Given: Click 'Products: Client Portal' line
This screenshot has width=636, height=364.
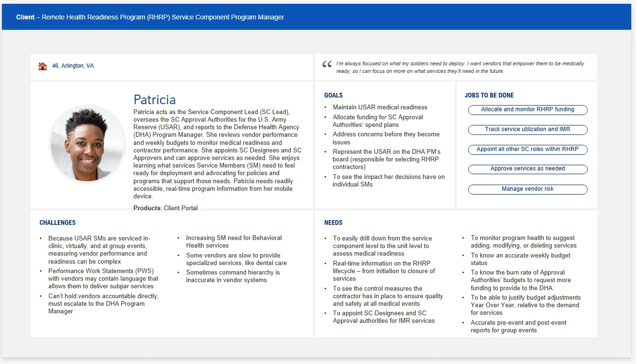Looking at the screenshot, I should 165,208.
